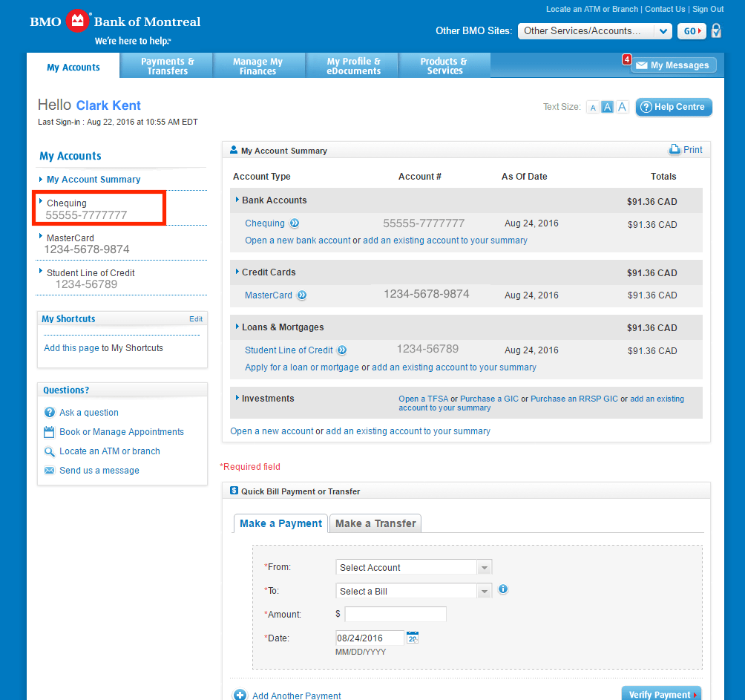The width and height of the screenshot is (745, 700).
Task: Open the calendar date picker icon
Action: pyautogui.click(x=413, y=637)
